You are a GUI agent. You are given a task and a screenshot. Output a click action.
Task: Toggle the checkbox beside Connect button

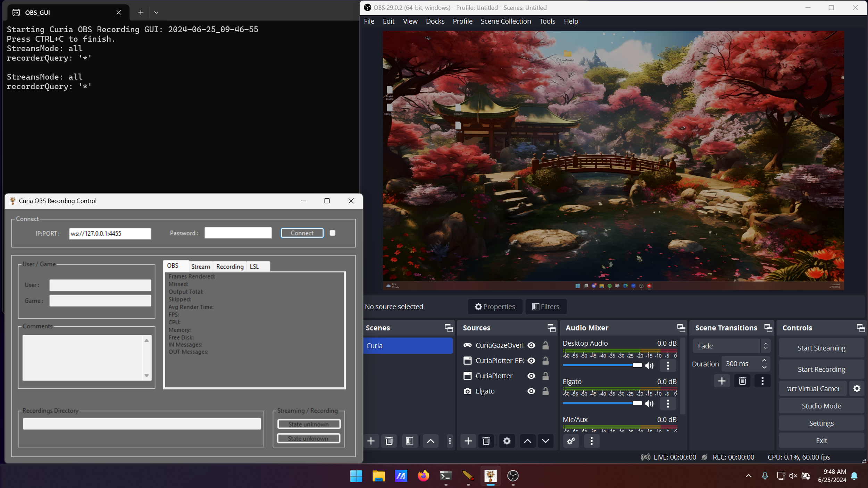point(332,233)
